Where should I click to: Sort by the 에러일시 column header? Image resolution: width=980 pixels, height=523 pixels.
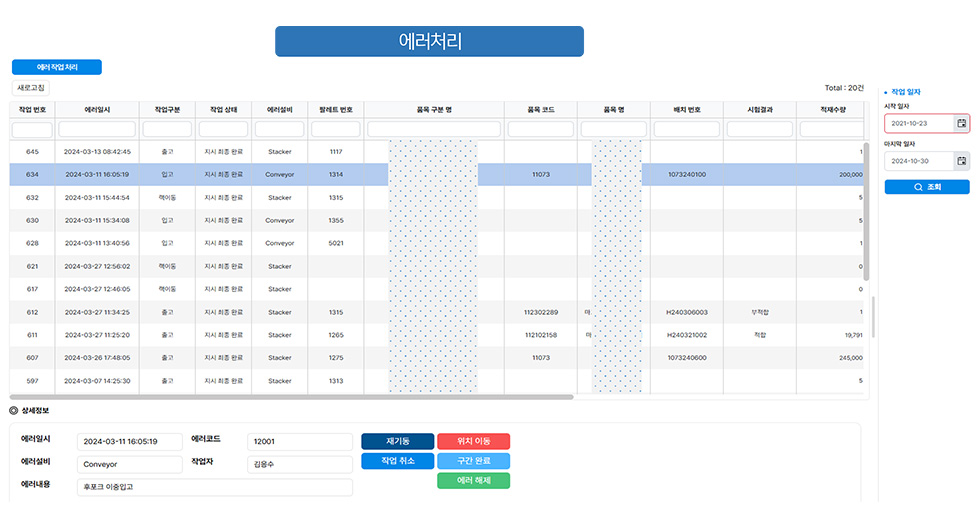click(97, 109)
